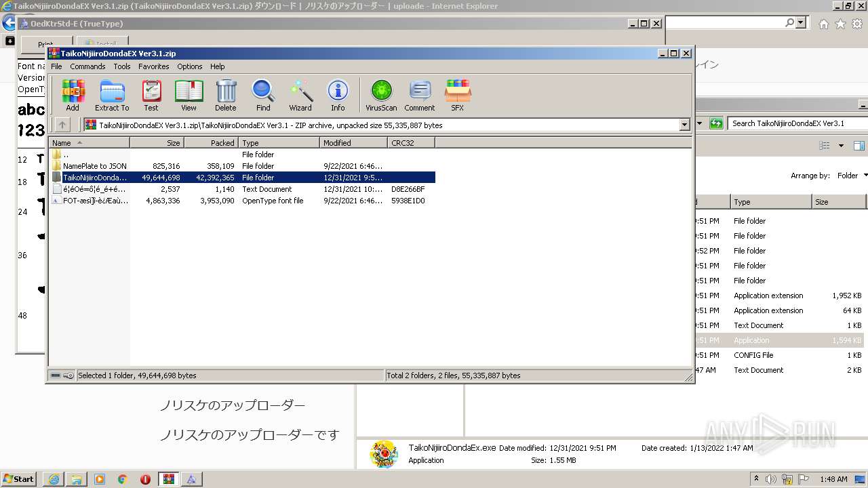Expand the WinRAR address path dropdown
This screenshot has width=868, height=488.
click(x=684, y=125)
